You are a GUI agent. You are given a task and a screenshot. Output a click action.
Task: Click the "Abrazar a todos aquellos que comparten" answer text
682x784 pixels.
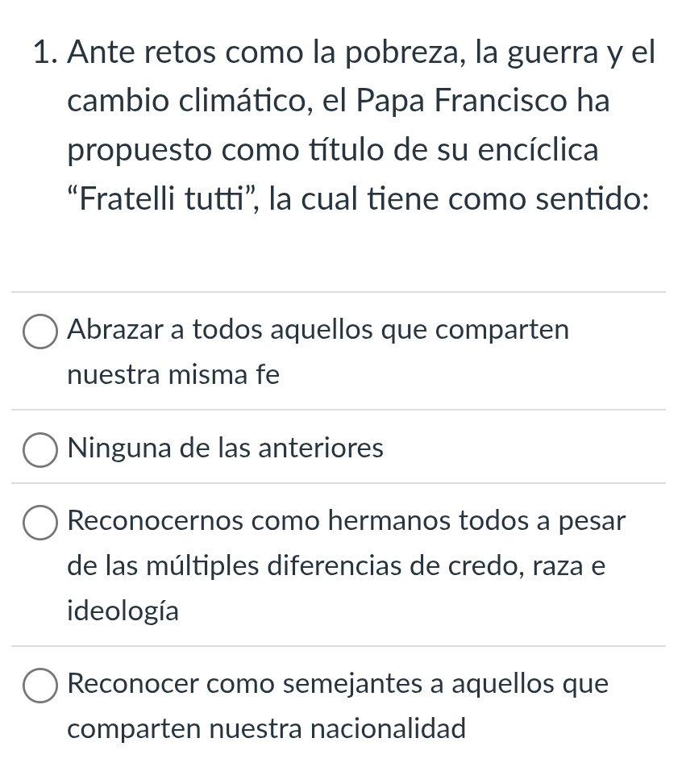point(319,330)
